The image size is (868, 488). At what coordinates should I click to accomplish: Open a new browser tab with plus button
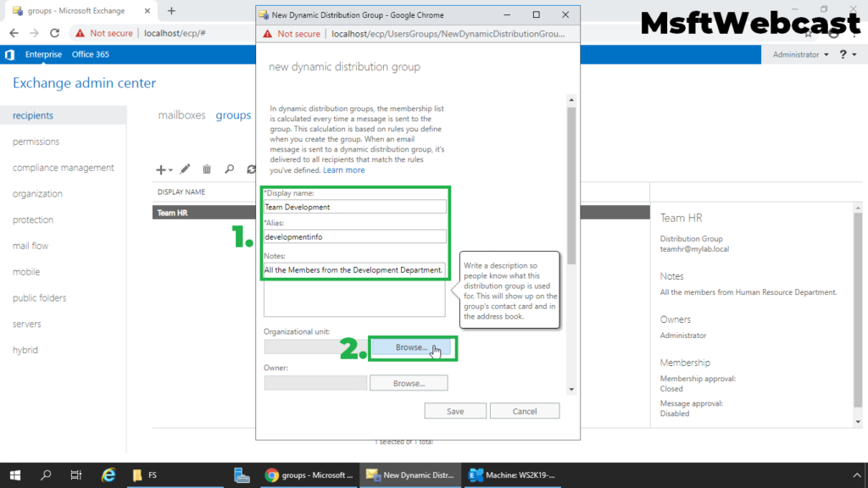click(x=171, y=10)
